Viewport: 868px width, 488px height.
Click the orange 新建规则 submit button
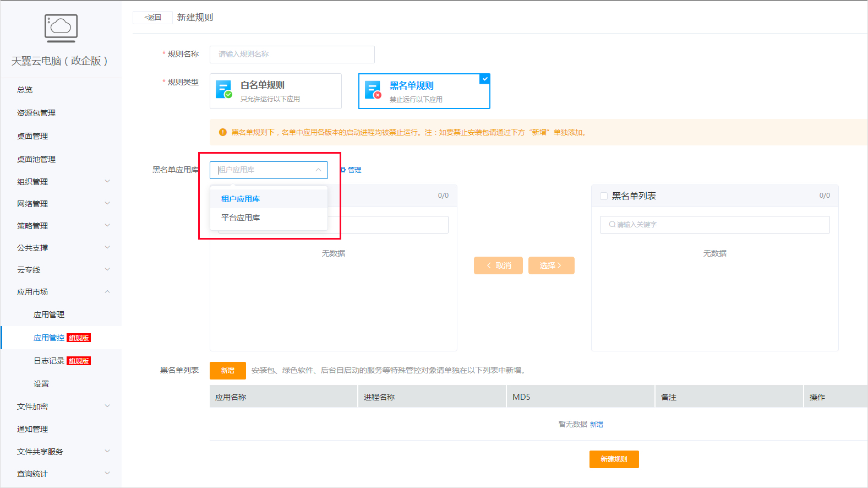click(x=614, y=459)
